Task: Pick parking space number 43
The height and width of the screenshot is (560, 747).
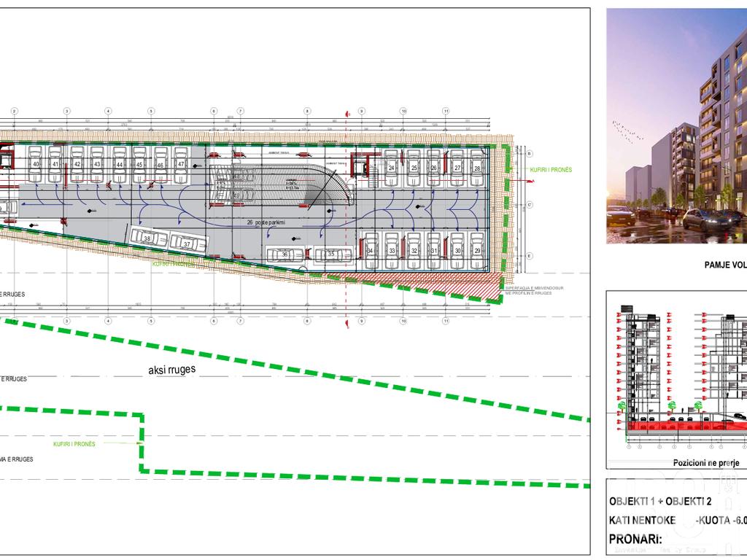Action: pos(97,164)
